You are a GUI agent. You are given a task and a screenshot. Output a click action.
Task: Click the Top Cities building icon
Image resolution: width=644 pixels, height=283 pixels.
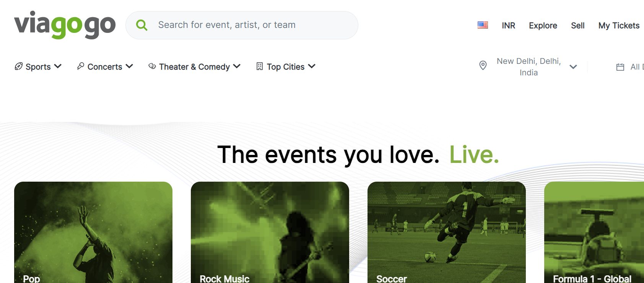tap(260, 66)
